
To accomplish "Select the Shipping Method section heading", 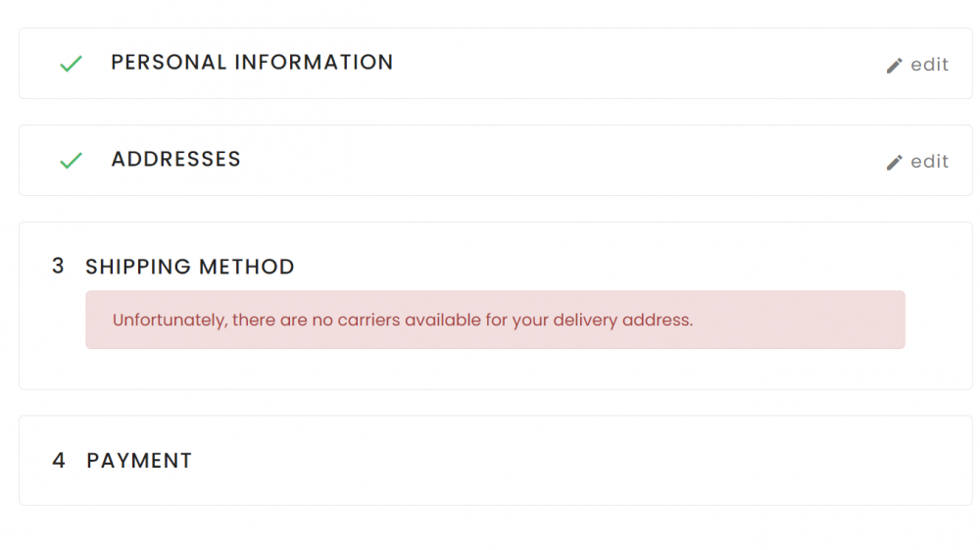I will pos(189,267).
